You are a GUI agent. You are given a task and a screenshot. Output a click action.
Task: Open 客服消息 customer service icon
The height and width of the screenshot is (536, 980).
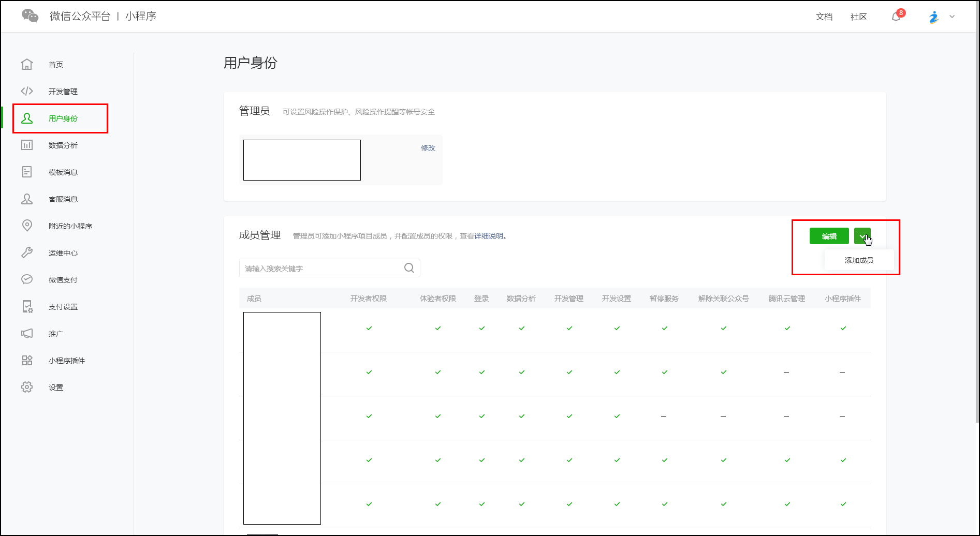[x=27, y=199]
